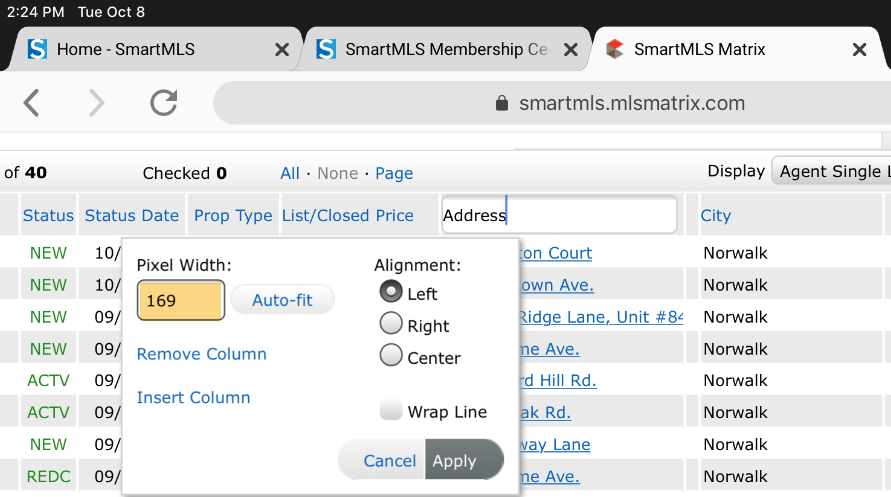Close the SmartMLS Matrix tab
The width and height of the screenshot is (891, 497).
coord(859,49)
